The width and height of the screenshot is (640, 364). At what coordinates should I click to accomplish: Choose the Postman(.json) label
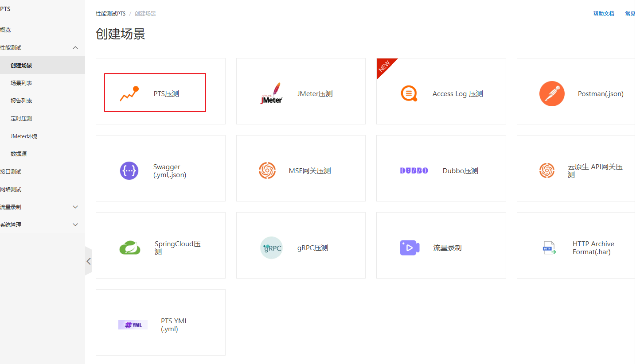pos(601,94)
